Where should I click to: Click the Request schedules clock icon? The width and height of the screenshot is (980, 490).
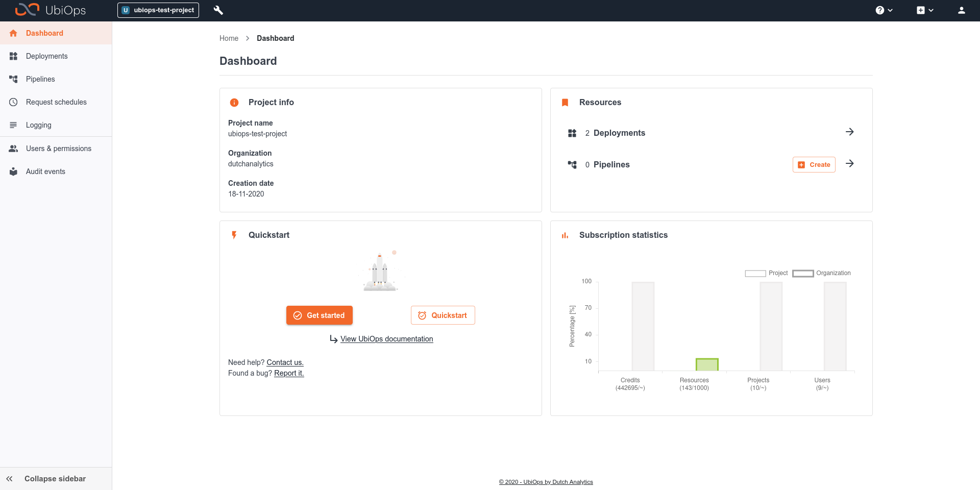point(13,102)
